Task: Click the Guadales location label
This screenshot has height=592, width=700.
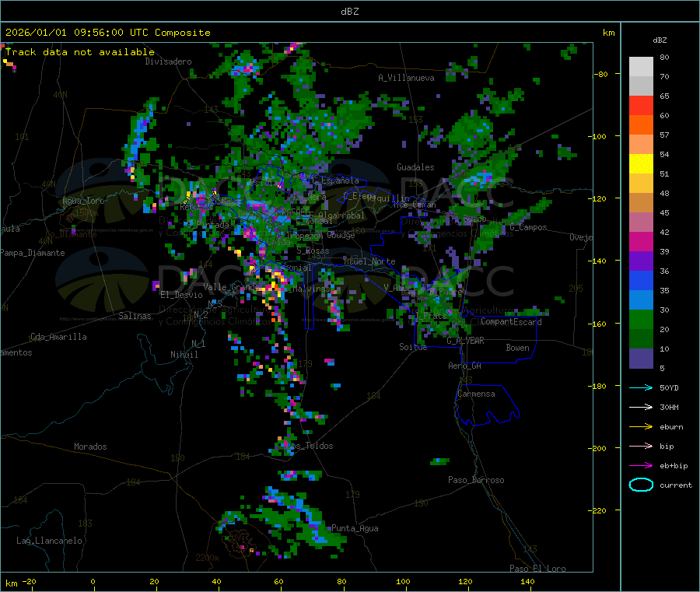Action: click(415, 167)
